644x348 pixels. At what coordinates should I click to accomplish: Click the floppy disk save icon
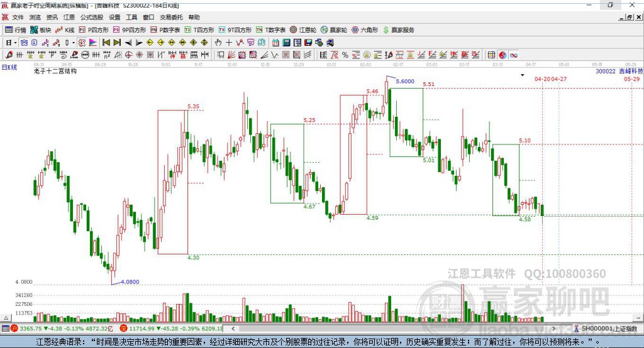pyautogui.click(x=308, y=43)
